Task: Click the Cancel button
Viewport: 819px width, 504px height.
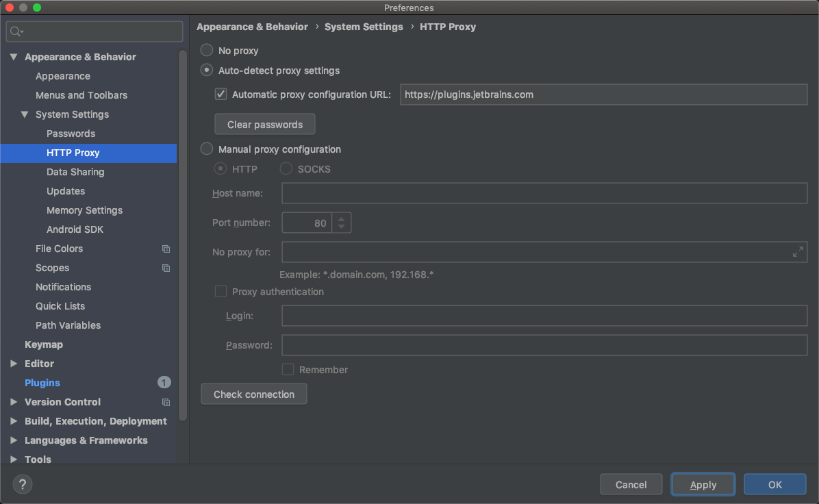Action: point(631,484)
